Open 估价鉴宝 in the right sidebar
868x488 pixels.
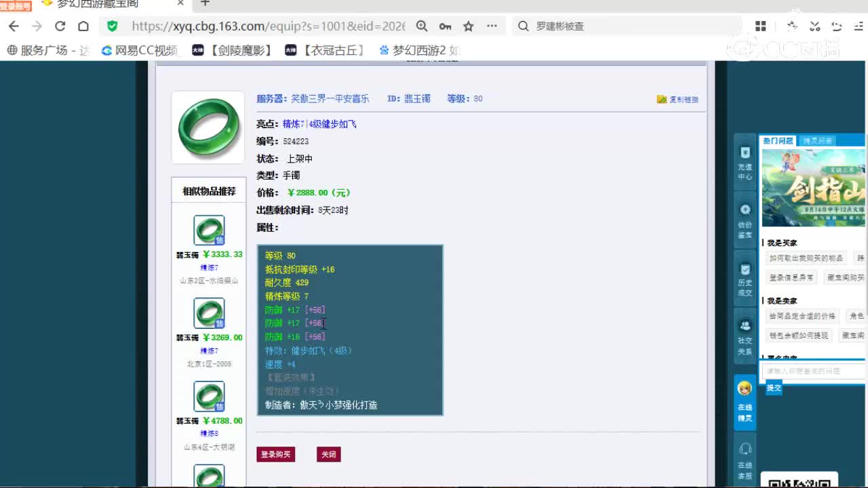click(745, 220)
